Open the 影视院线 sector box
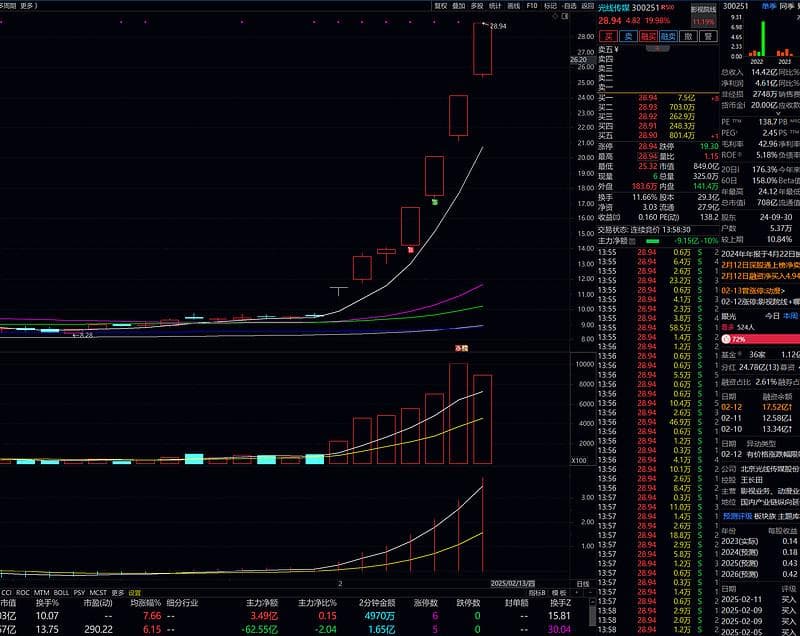This screenshot has height=636, width=800. 703,15
